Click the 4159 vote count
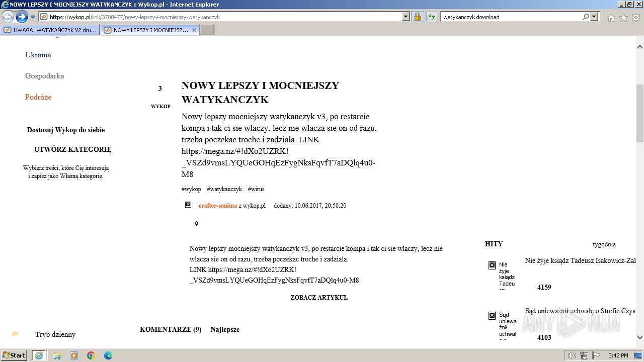Screen dimensions: 644x362 (544, 288)
